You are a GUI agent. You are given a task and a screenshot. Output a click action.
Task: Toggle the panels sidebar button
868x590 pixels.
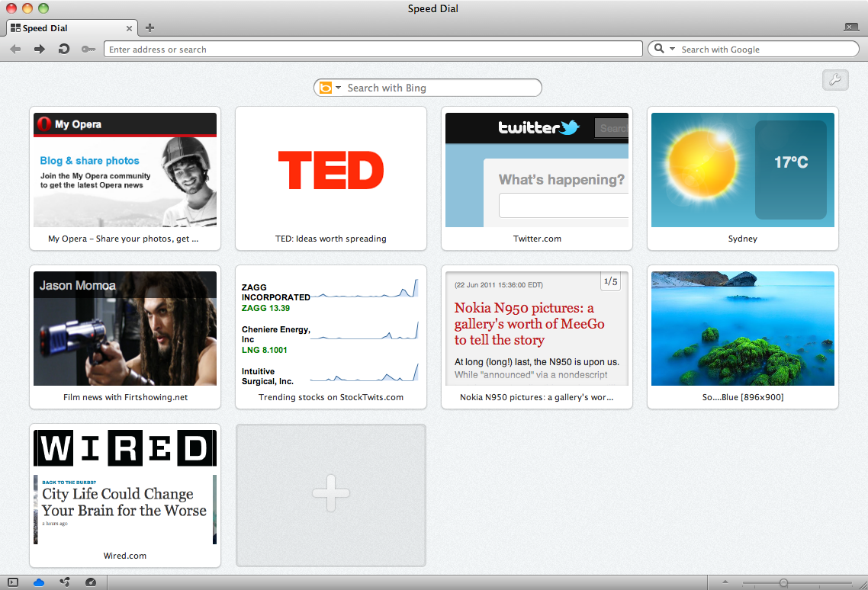click(13, 582)
